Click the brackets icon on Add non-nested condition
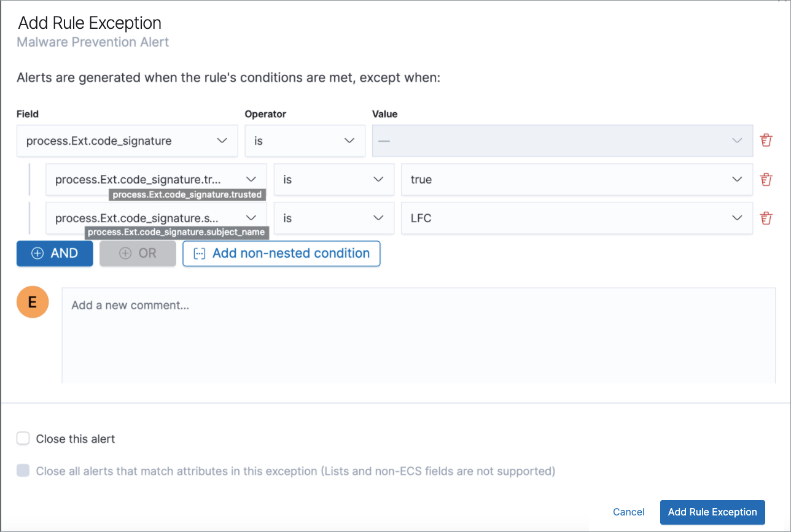Viewport: 791px width, 532px height. 198,253
